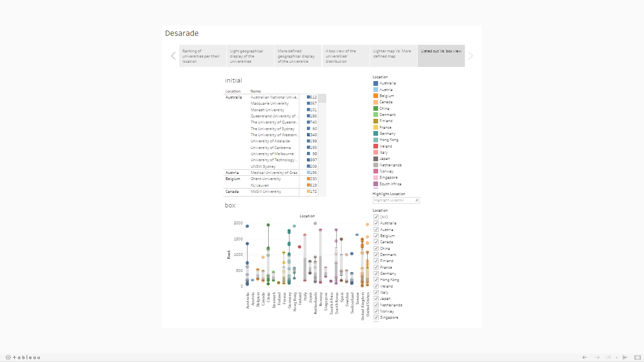Switch to 'A box view of the universities' distribution'
This screenshot has height=362, width=644.
point(346,56)
